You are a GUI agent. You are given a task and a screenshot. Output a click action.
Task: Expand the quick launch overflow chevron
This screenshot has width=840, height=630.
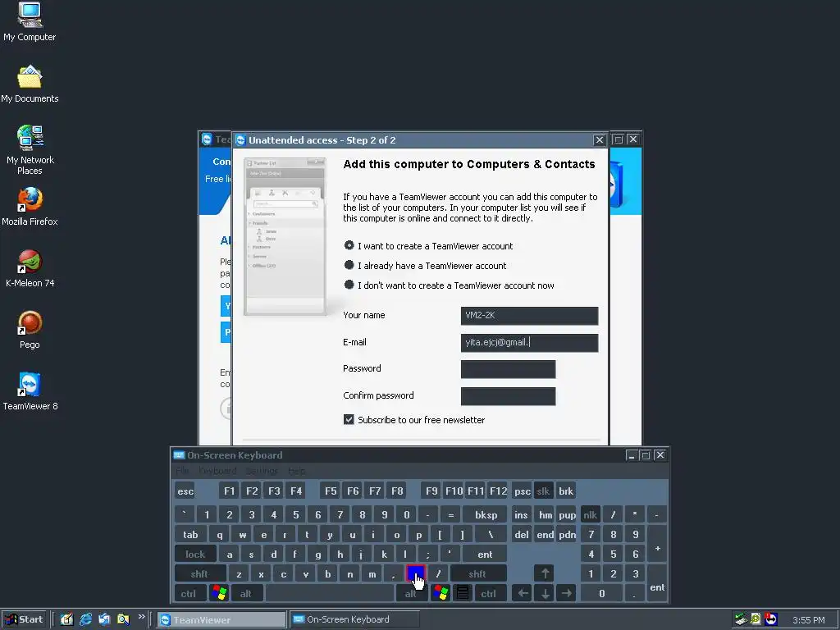[141, 617]
